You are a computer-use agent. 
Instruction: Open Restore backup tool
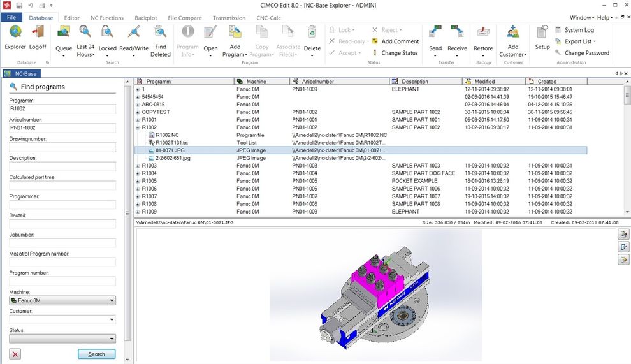[483, 40]
